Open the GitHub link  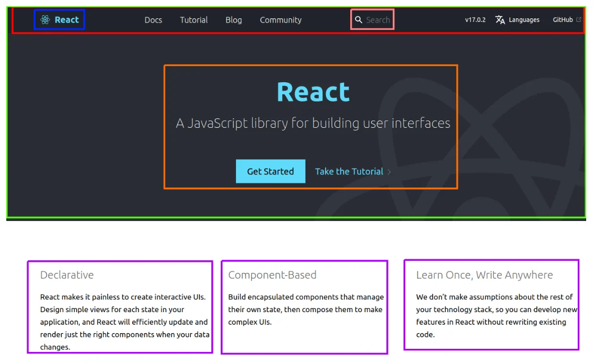coord(567,19)
